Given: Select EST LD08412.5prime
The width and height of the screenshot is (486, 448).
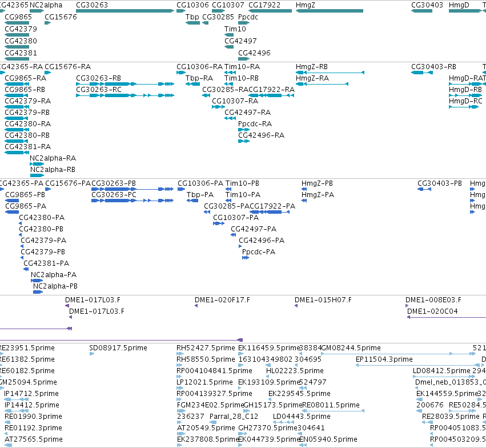Looking at the screenshot, I should point(441,371).
